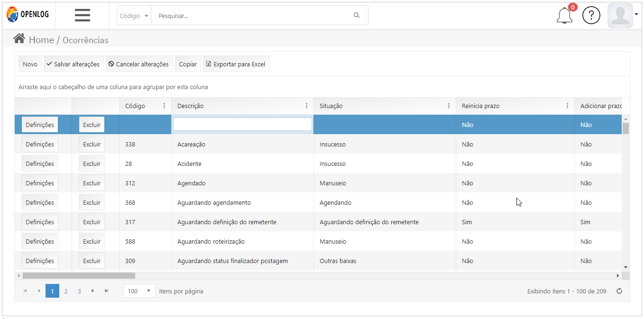Screen dimensions: 644x319
Task: Select page 1 in pager
Action: 52,291
